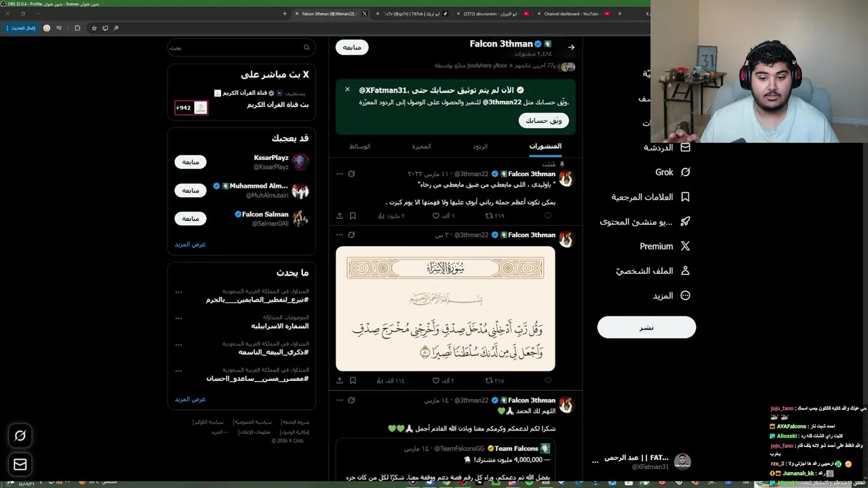Select the المنشورات (Posts) tab
Viewport: 868px width, 488px height.
[545, 146]
